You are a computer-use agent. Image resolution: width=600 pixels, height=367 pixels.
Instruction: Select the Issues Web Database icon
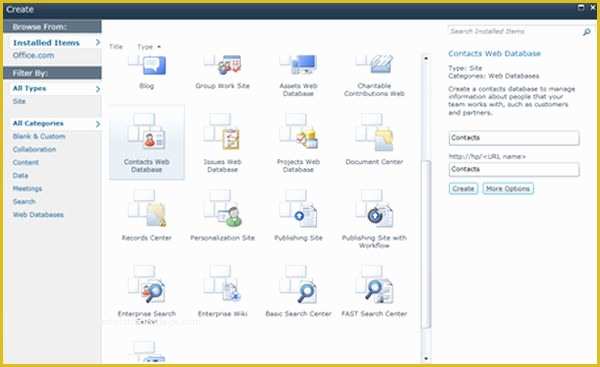point(222,132)
